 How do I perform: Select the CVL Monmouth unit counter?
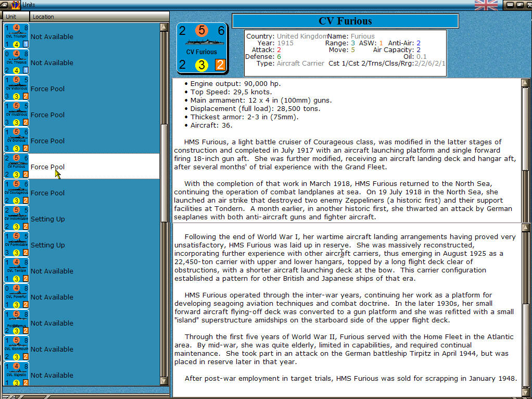(x=16, y=349)
